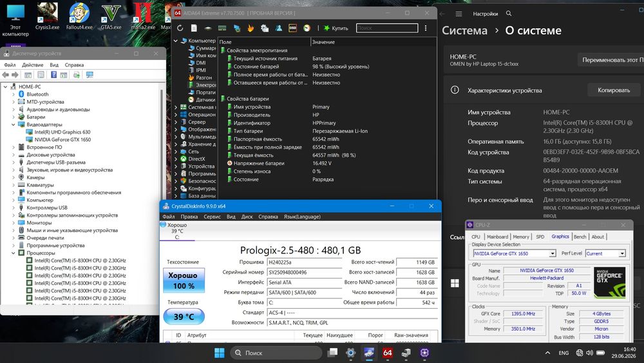The image size is (644, 363).
Task: Switch to SPD tab in CPU-Z
Action: click(540, 237)
